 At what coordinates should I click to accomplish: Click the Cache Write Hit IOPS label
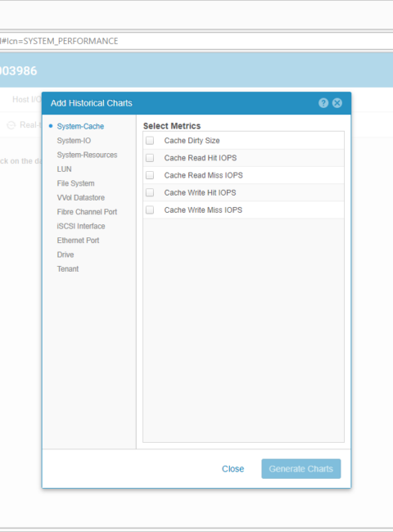point(201,192)
